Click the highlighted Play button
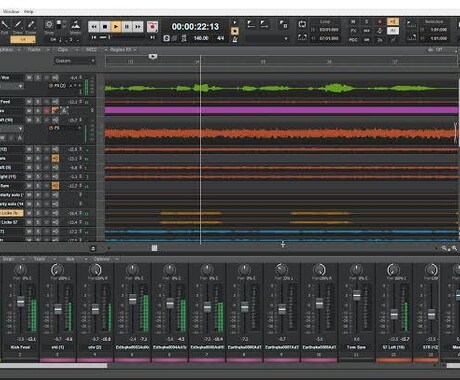This screenshot has width=460, height=380. [x=116, y=26]
